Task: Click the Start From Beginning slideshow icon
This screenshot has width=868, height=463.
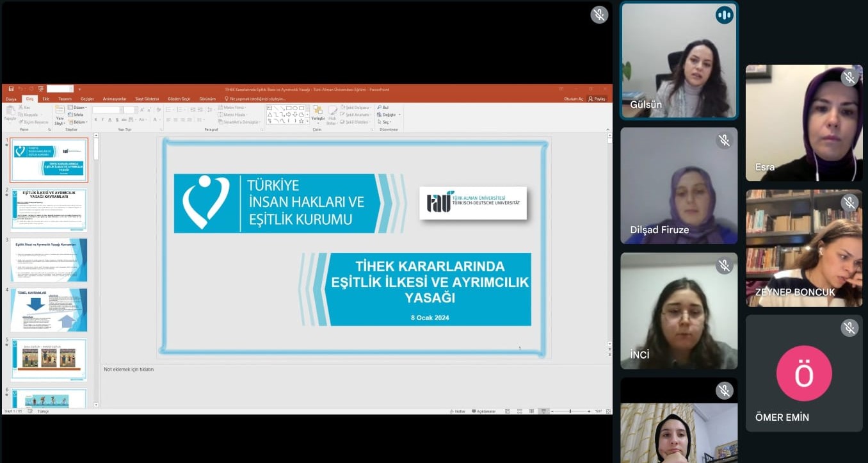Action: click(41, 89)
